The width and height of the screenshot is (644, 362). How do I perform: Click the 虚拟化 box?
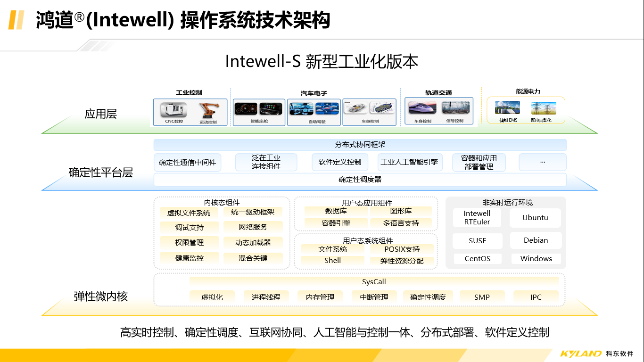pos(212,297)
